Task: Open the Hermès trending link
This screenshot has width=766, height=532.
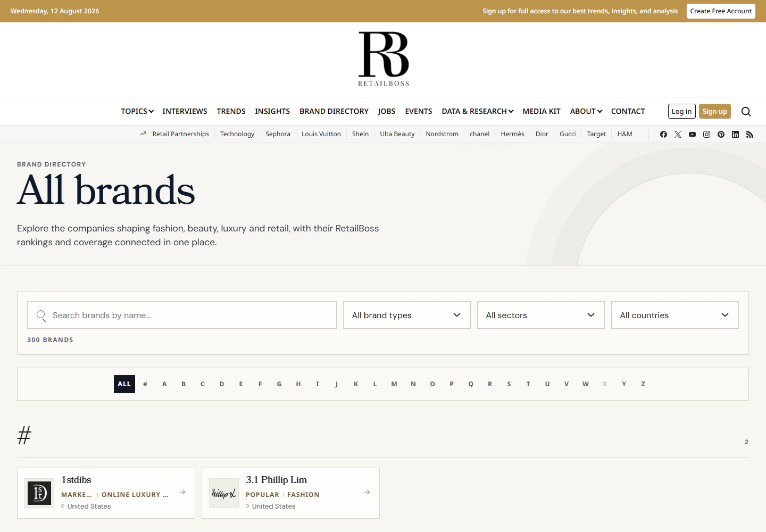Action: coord(512,134)
